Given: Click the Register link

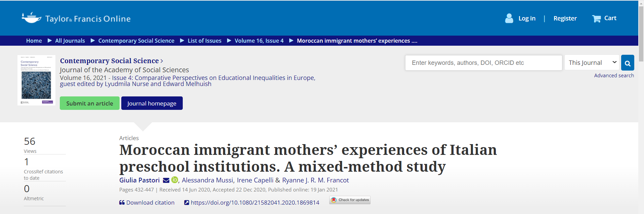Looking at the screenshot, I should pyautogui.click(x=565, y=18).
